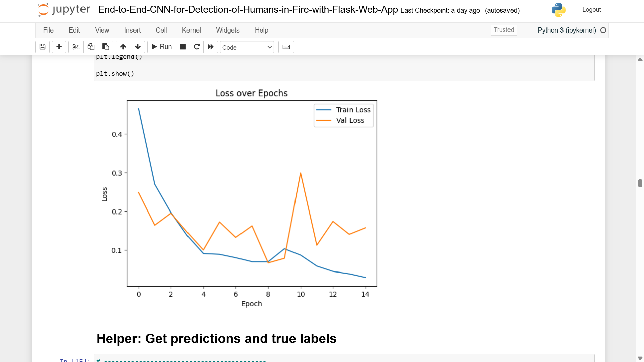Restart kernel and run all cells
Screen dimensions: 644x362
pyautogui.click(x=211, y=47)
